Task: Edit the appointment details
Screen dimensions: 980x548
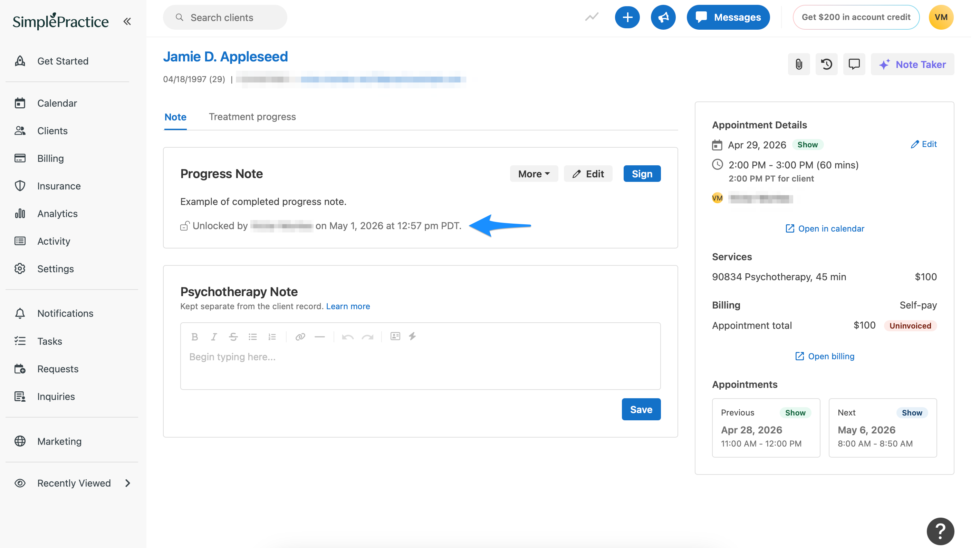Action: tap(924, 144)
